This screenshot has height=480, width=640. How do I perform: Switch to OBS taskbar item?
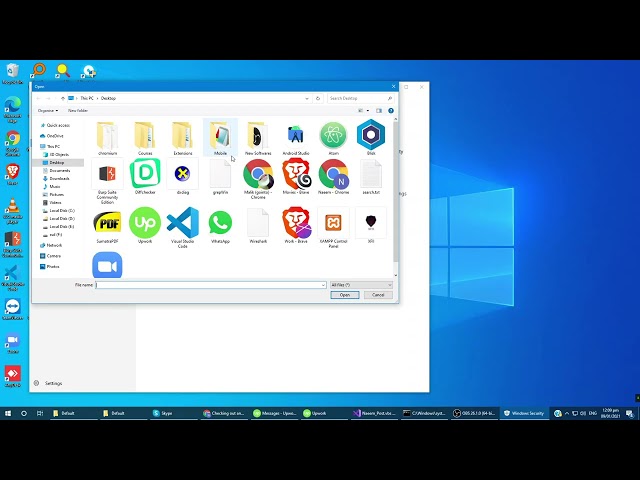pos(474,413)
